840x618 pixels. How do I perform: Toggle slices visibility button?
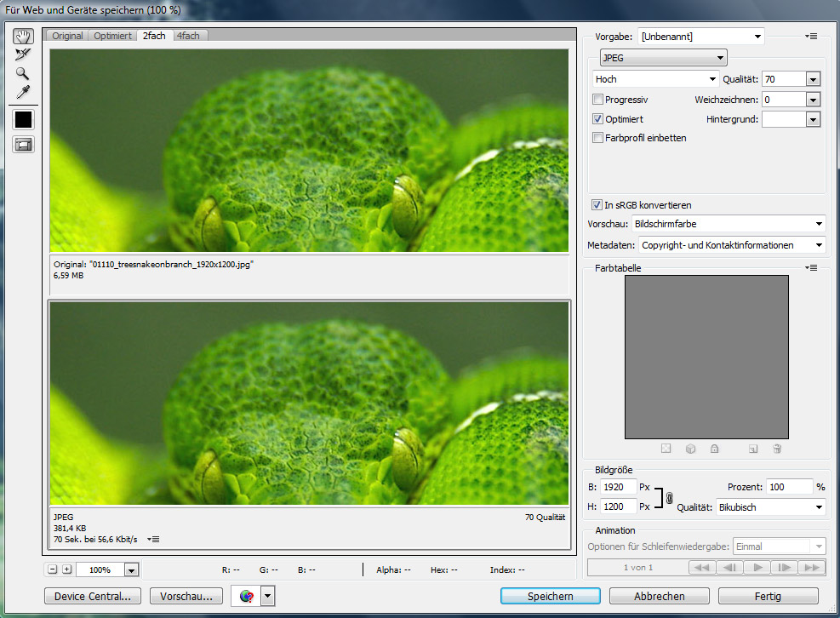[x=24, y=145]
